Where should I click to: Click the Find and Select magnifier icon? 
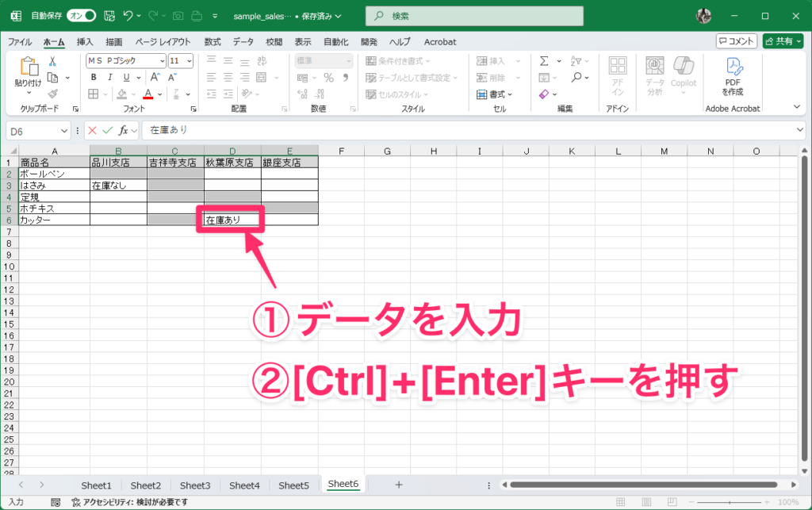click(576, 77)
